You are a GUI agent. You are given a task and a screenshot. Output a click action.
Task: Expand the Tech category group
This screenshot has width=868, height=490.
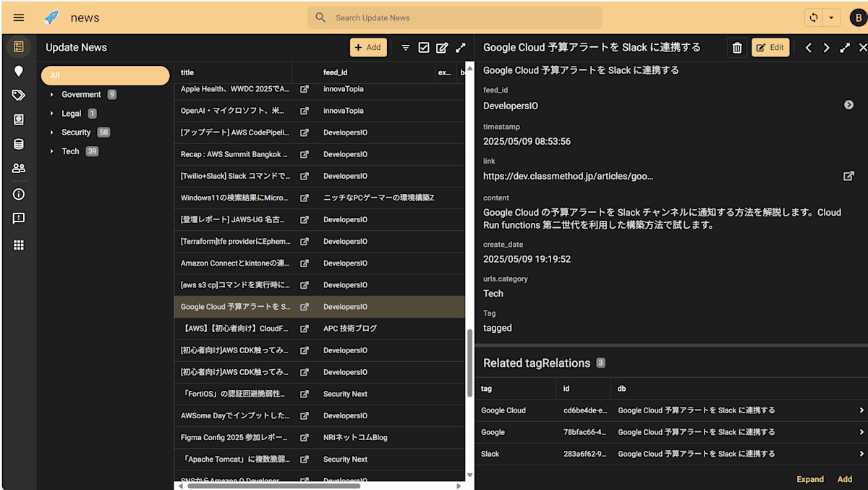point(51,151)
